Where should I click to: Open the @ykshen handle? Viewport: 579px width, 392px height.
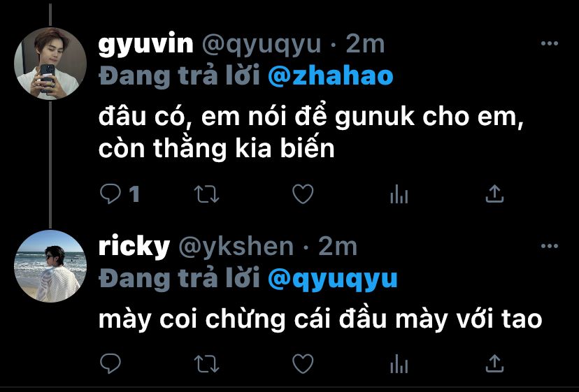click(x=236, y=247)
